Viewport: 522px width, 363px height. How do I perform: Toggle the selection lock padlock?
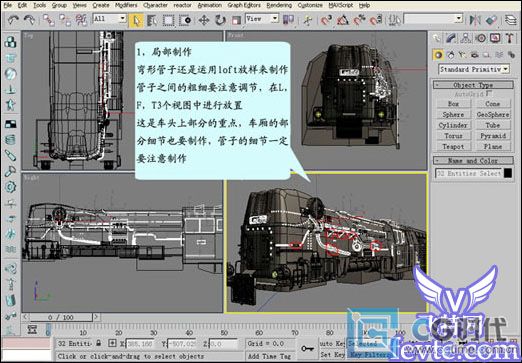[99, 343]
